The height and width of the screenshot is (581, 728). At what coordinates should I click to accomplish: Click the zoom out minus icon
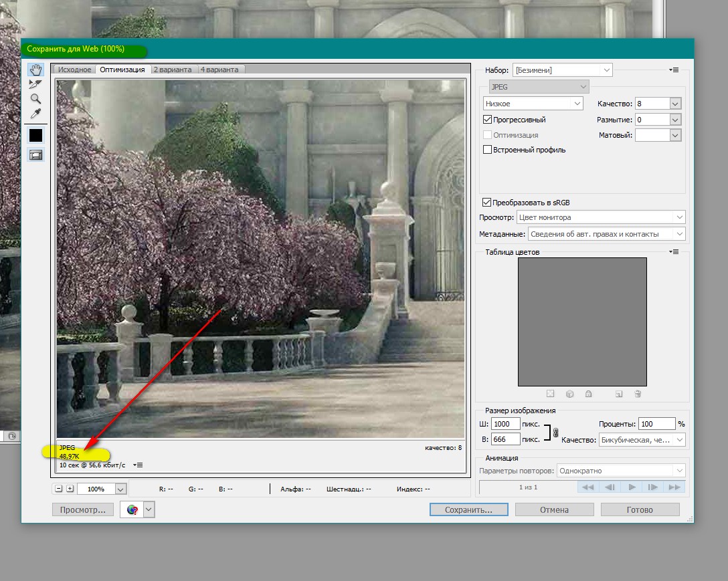59,489
